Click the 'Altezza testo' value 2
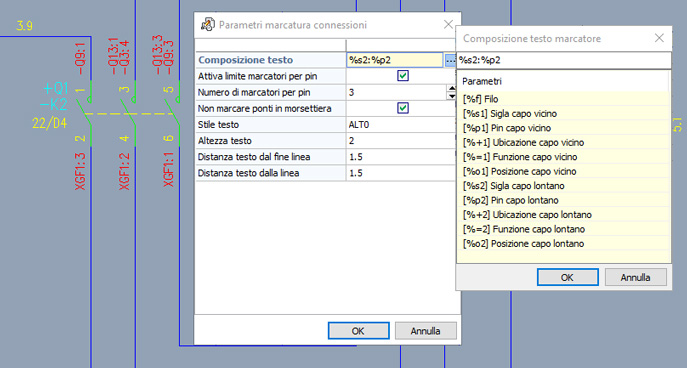Image resolution: width=687 pixels, height=368 pixels. (401, 141)
